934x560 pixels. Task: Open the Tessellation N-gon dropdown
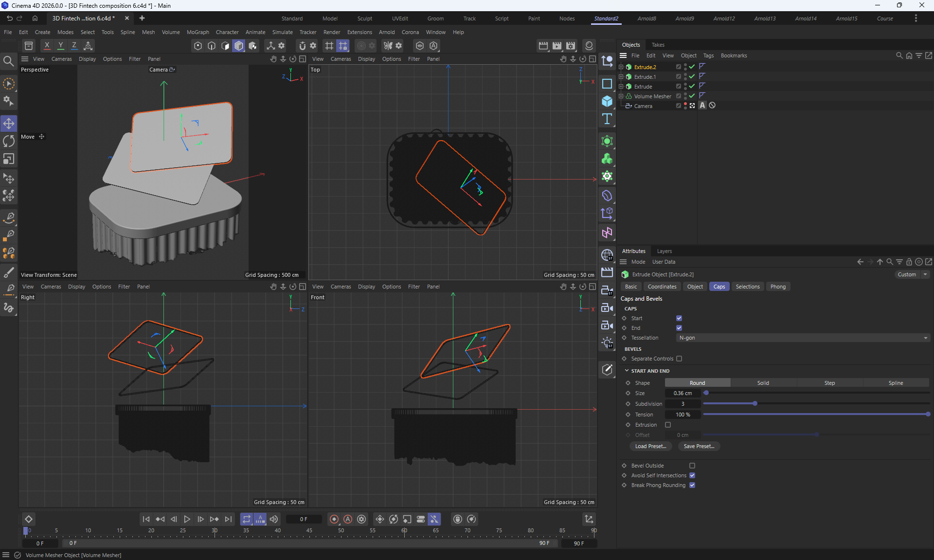pos(803,338)
